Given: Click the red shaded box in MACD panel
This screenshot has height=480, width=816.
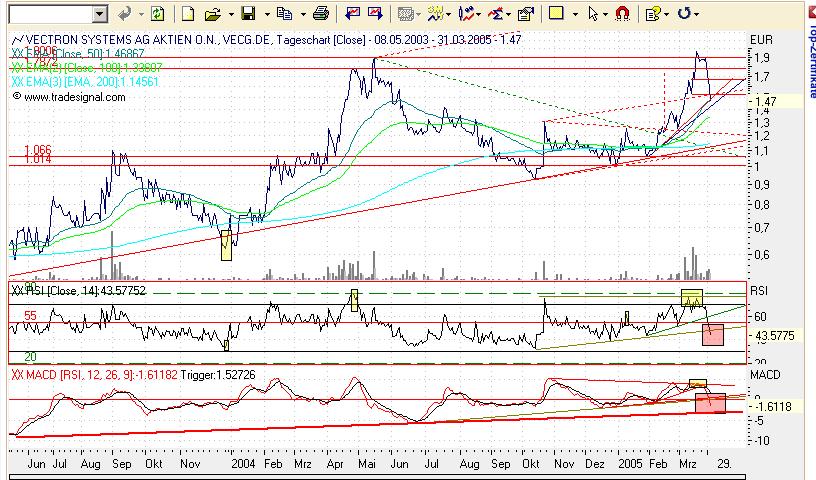Looking at the screenshot, I should point(710,403).
